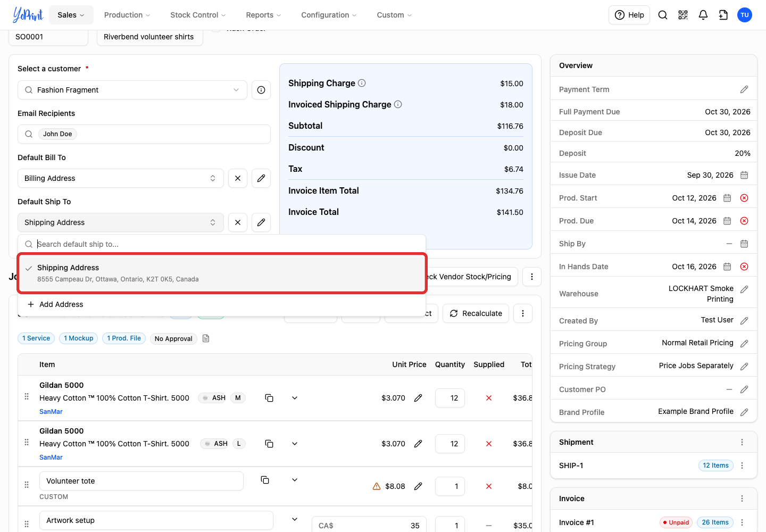The image size is (766, 532).
Task: Open the QR code scanner icon
Action: pos(683,15)
